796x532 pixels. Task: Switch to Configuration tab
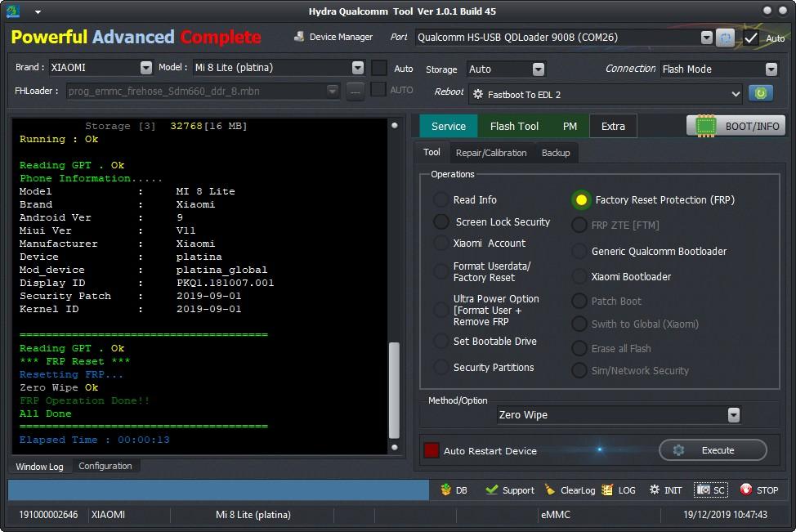tap(105, 466)
